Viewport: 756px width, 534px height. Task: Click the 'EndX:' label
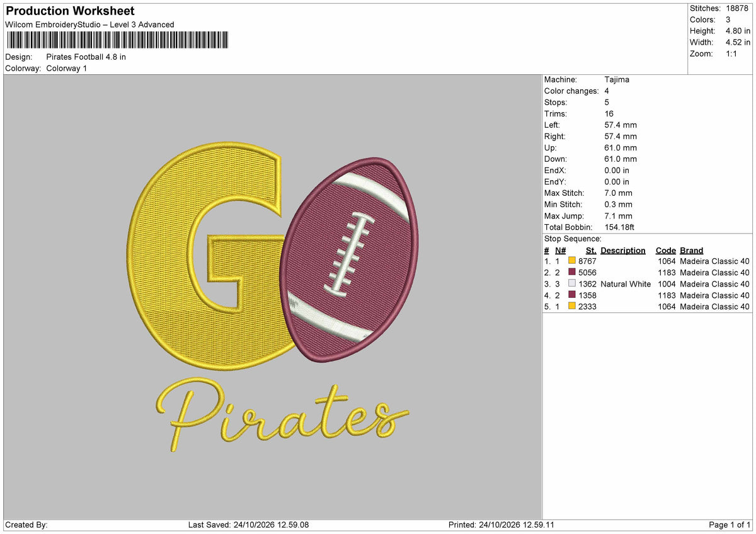point(555,170)
